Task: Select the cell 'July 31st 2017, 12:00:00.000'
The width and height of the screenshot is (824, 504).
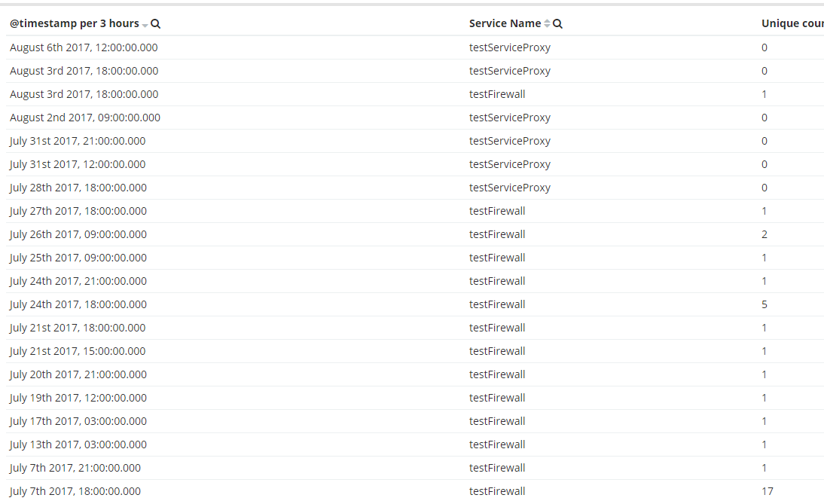Action: (x=78, y=164)
